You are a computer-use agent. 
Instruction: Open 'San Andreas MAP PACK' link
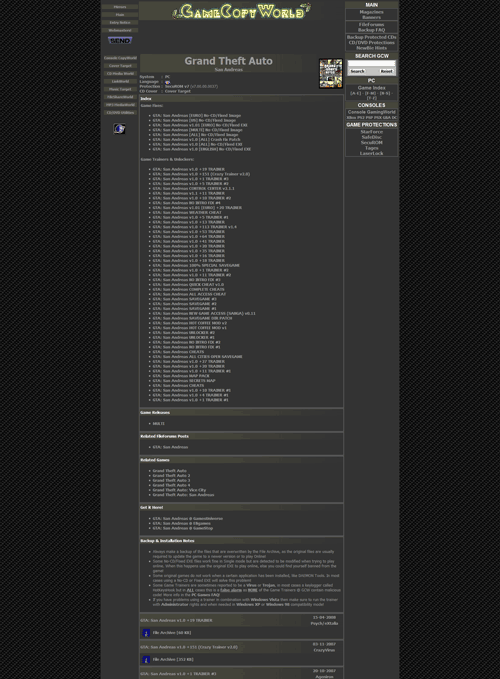pyautogui.click(x=181, y=376)
